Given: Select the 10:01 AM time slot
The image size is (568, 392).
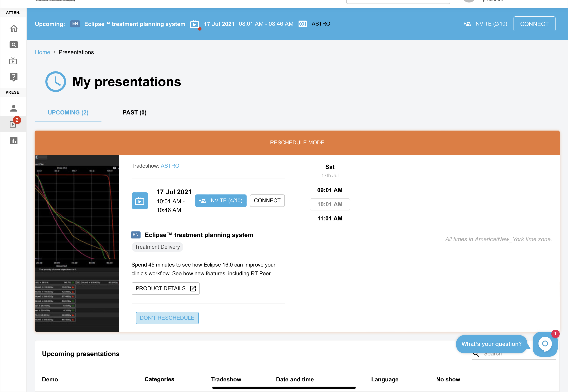Looking at the screenshot, I should pyautogui.click(x=330, y=204).
